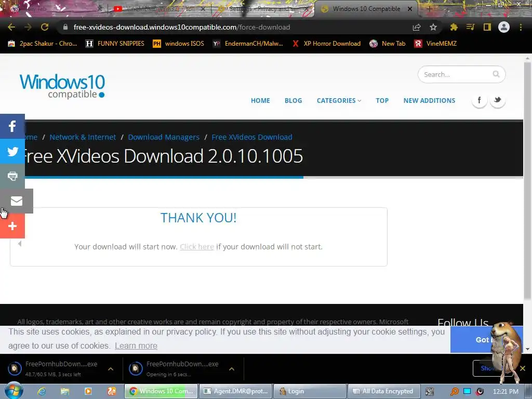Open the Chrome profile avatar
532x399 pixels.
pos(504,27)
